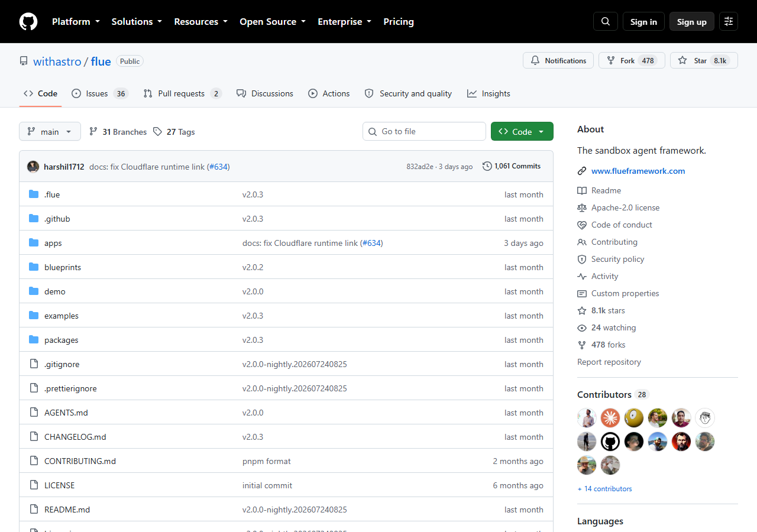Open the AGENTS.md file
The image size is (757, 532).
pyautogui.click(x=66, y=413)
